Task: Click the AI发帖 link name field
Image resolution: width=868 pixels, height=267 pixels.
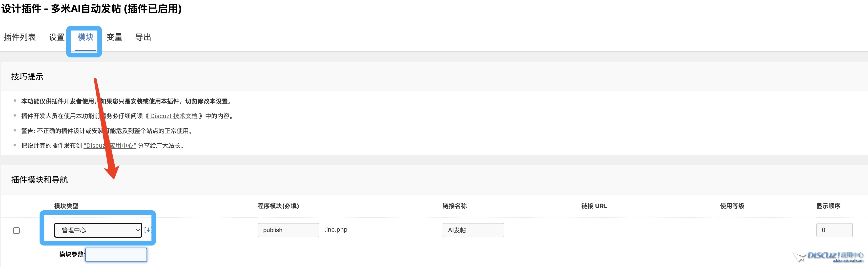Action: (473, 230)
